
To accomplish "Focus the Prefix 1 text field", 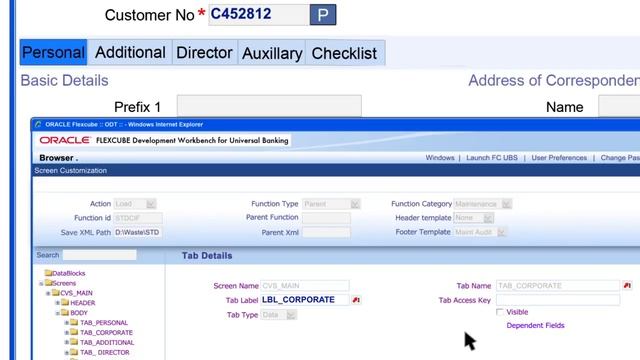I will [269, 106].
